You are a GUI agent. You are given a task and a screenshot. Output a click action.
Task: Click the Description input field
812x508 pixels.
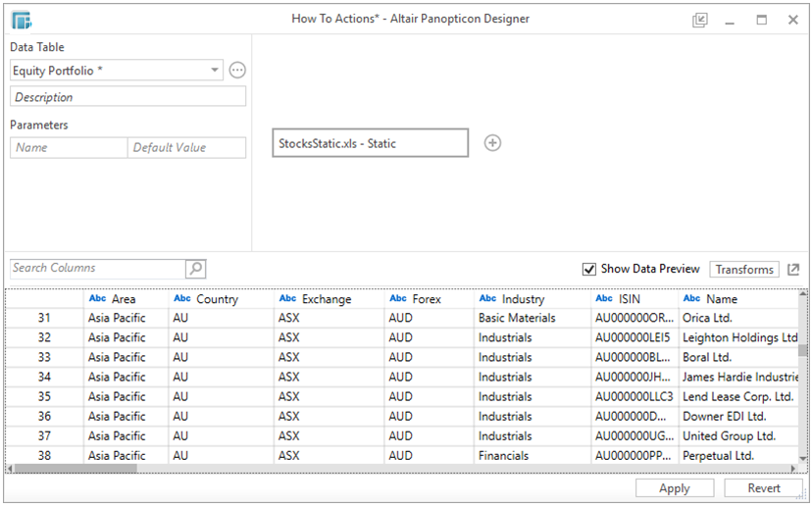pyautogui.click(x=127, y=97)
